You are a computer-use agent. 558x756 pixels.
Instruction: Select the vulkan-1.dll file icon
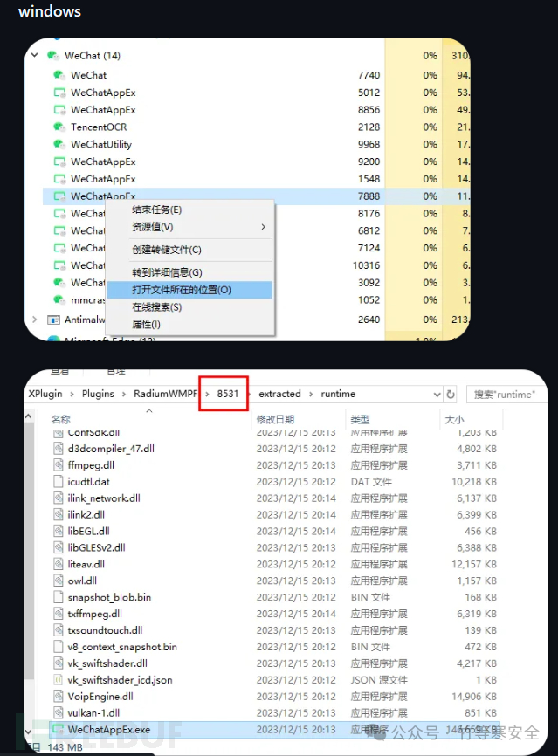(x=59, y=713)
